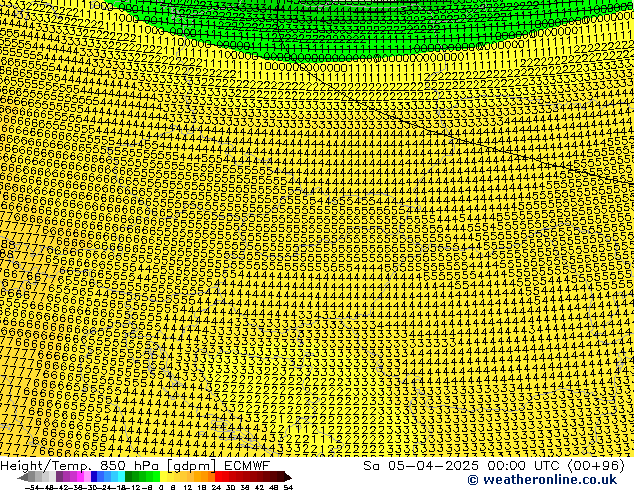Click the bright green swatch in the legend
The width and height of the screenshot is (634, 490).
click(x=156, y=477)
